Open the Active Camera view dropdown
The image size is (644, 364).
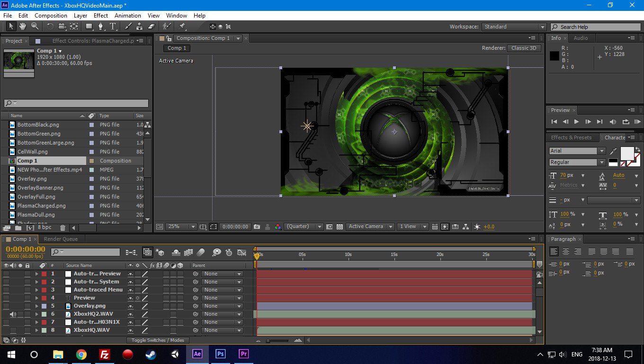[x=370, y=227]
